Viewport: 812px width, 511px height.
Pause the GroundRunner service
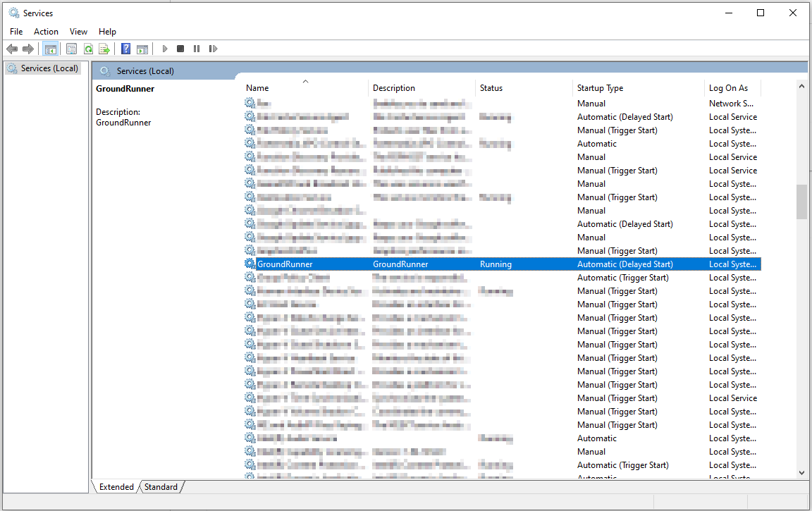coord(196,48)
